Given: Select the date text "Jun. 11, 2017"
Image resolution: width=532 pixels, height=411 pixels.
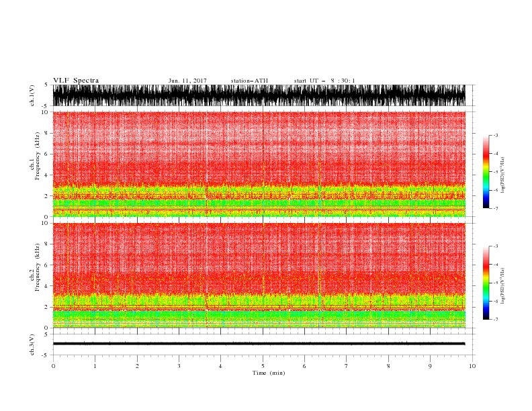Looking at the screenshot, I should [187, 81].
